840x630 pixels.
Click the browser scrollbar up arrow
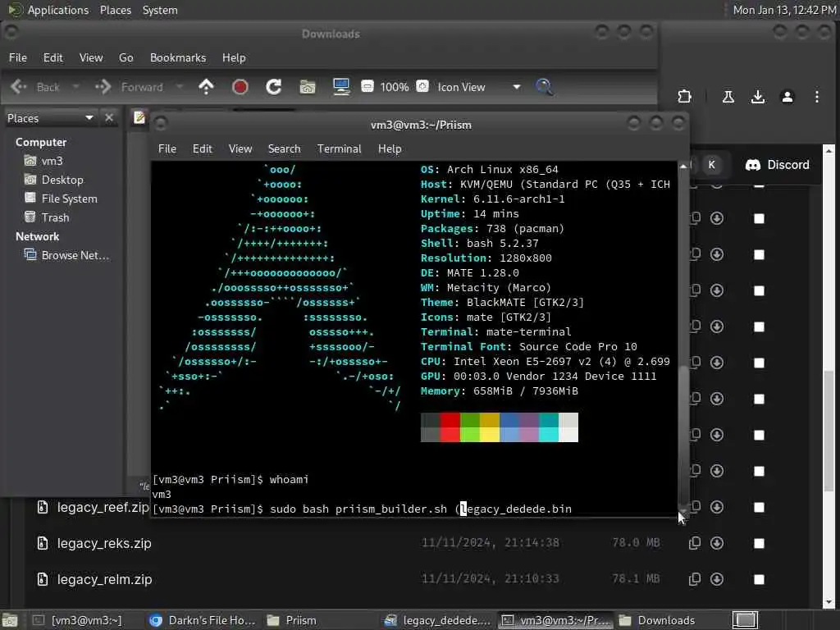click(x=829, y=150)
